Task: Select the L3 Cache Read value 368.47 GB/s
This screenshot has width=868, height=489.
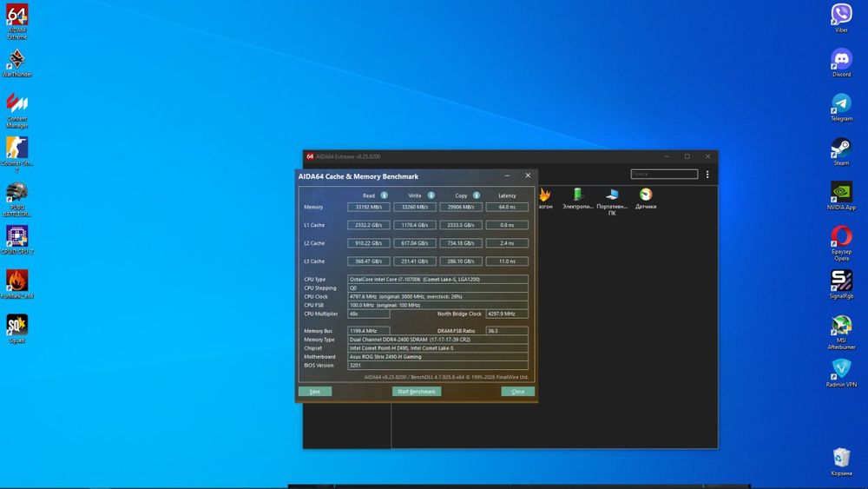Action: [x=369, y=261]
